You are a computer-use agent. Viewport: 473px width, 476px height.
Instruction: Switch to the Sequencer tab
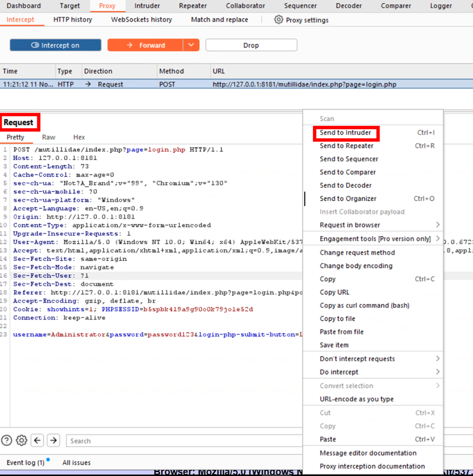coord(300,6)
